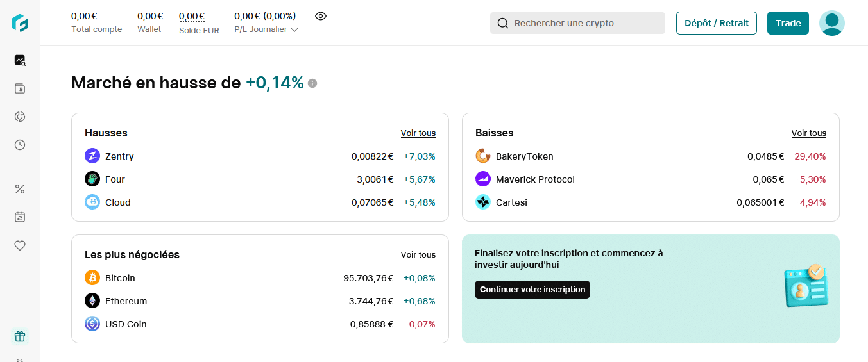
Task: Click the Maverick Protocol coin icon
Action: click(483, 179)
